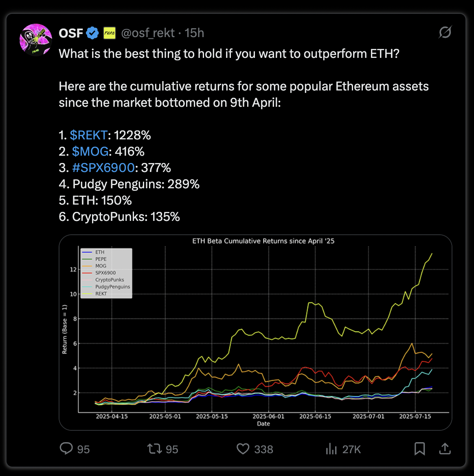Click the yellow rekt affiliate badge
Screen dimensions: 474x476
pyautogui.click(x=110, y=33)
